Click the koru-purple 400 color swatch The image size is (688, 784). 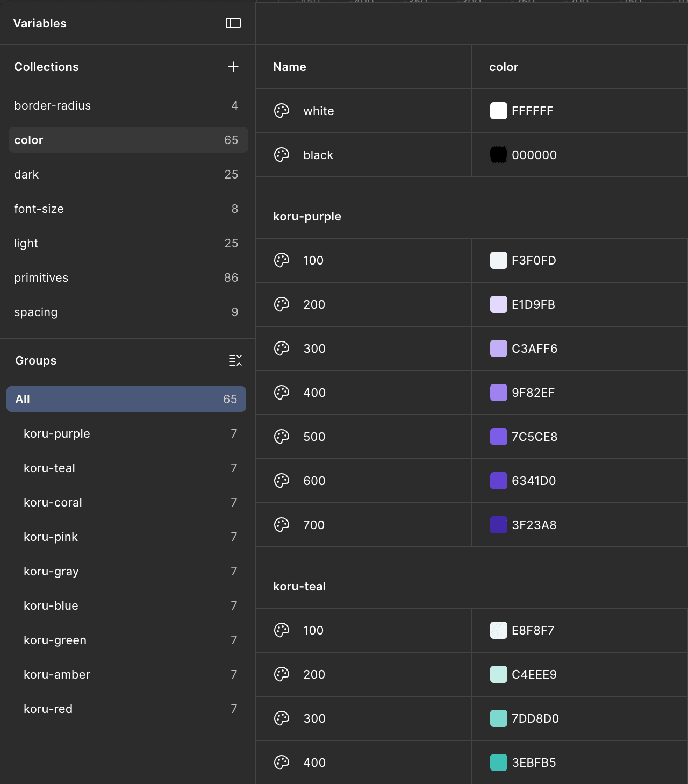coord(498,393)
